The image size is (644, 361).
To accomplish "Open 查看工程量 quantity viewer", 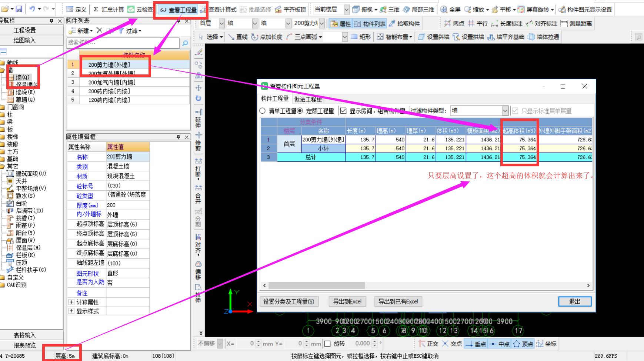I will click(x=179, y=10).
